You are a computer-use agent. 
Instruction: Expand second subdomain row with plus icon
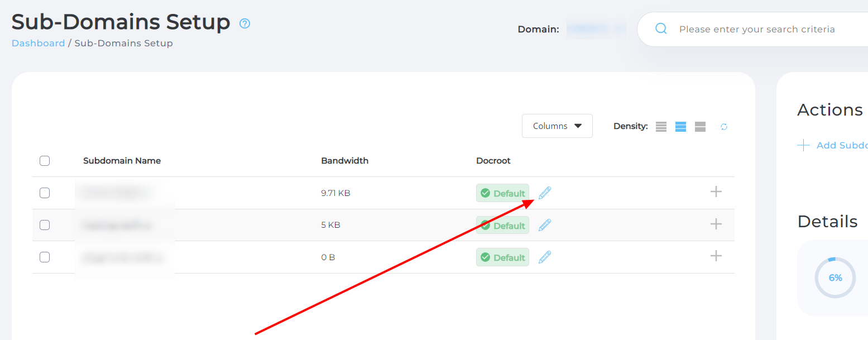pos(716,224)
